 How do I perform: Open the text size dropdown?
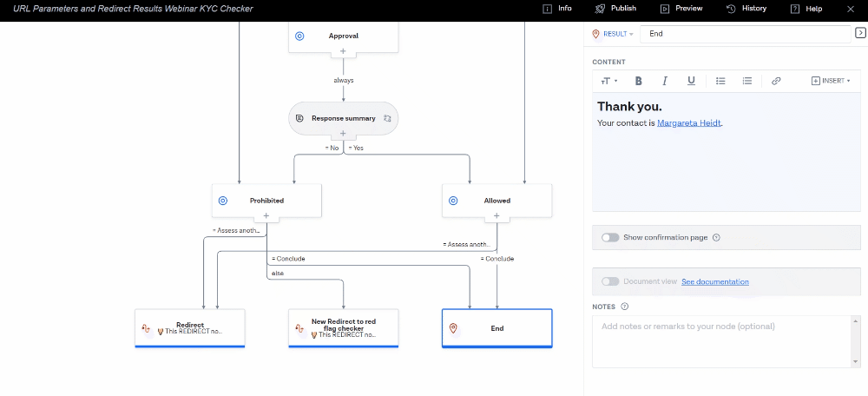pos(609,81)
